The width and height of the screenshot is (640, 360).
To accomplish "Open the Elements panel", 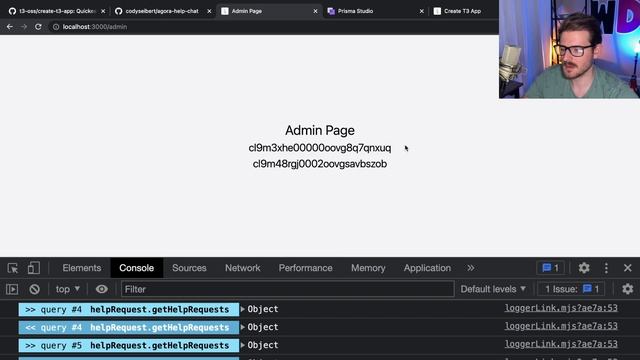I will click(x=82, y=268).
